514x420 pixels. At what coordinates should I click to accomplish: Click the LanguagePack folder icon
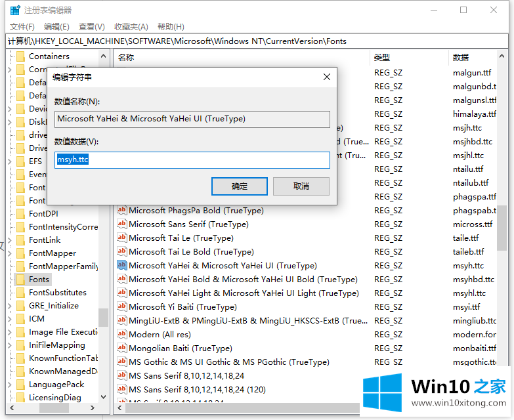(x=20, y=385)
